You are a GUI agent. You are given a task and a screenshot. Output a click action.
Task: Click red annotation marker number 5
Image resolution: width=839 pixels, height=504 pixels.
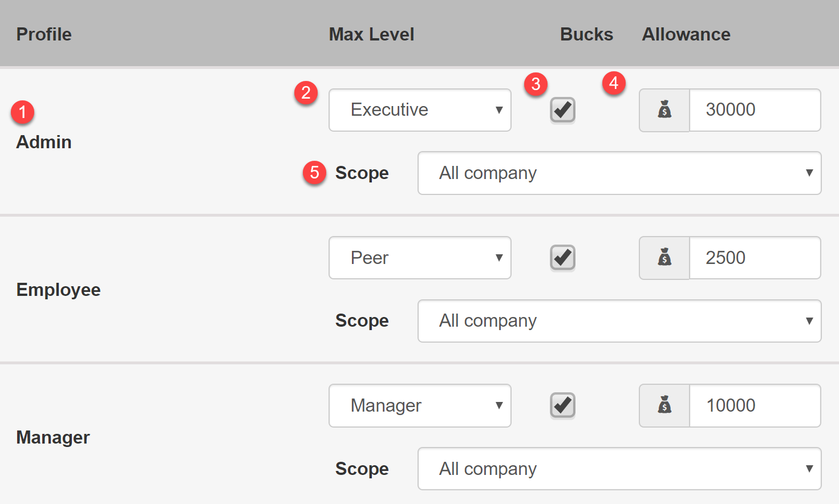coord(314,173)
